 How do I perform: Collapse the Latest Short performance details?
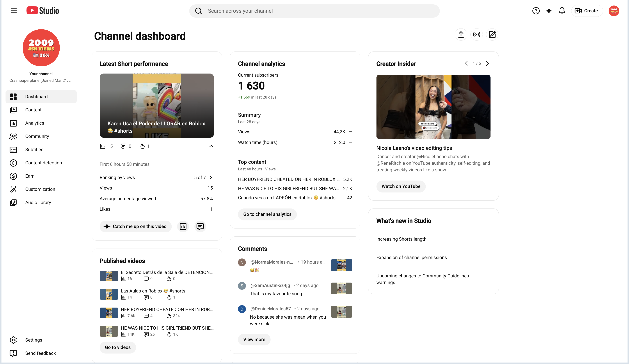click(x=211, y=146)
